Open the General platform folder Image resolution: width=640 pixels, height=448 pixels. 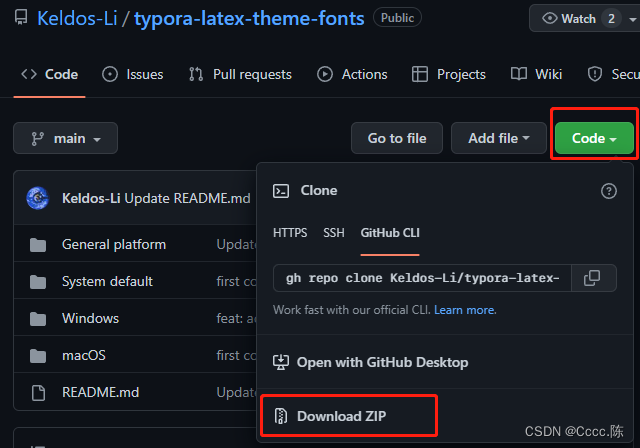click(114, 244)
